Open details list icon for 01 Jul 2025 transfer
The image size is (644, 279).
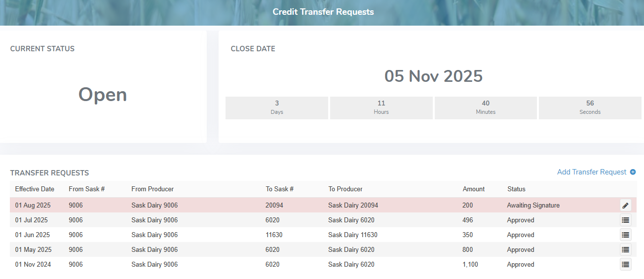coord(625,220)
